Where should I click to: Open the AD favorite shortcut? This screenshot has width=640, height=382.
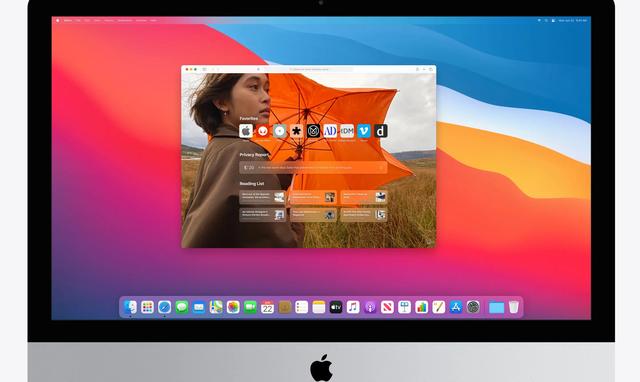330,131
